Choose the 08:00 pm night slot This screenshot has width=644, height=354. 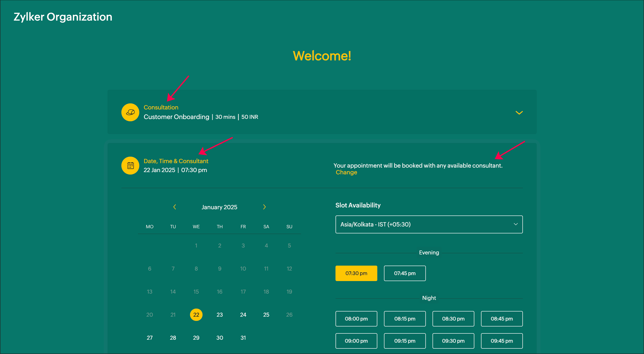pyautogui.click(x=356, y=319)
